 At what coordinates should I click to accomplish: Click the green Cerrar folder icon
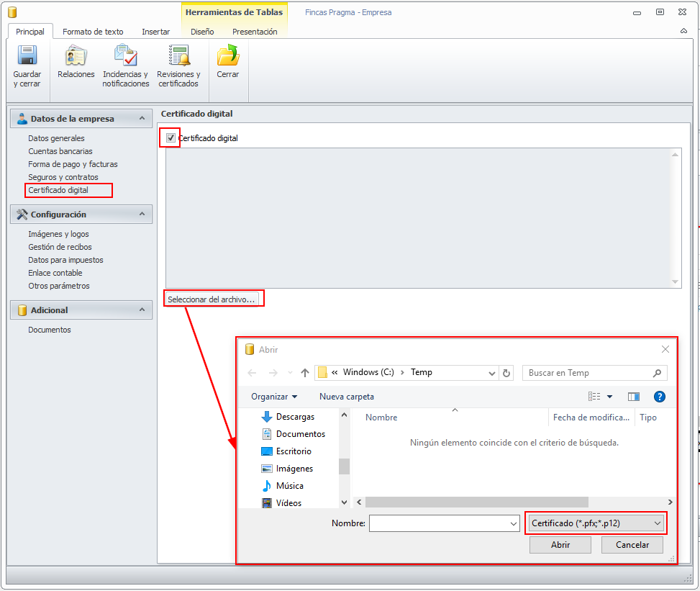click(x=228, y=56)
